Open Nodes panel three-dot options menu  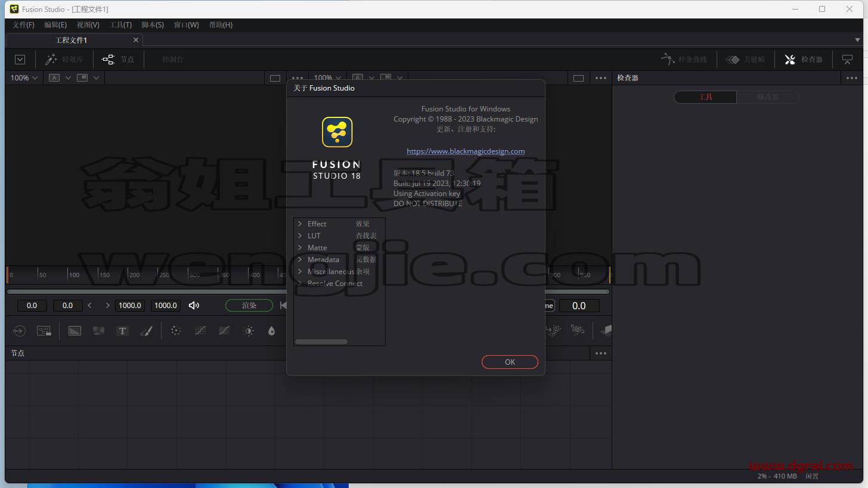coord(600,353)
